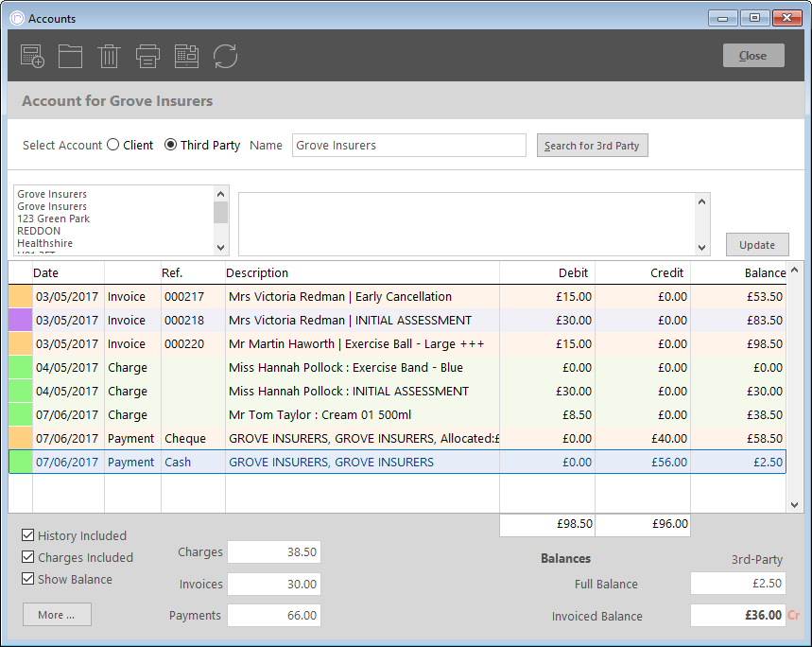Image resolution: width=812 pixels, height=647 pixels.
Task: Click the Debit column header
Action: 547,272
